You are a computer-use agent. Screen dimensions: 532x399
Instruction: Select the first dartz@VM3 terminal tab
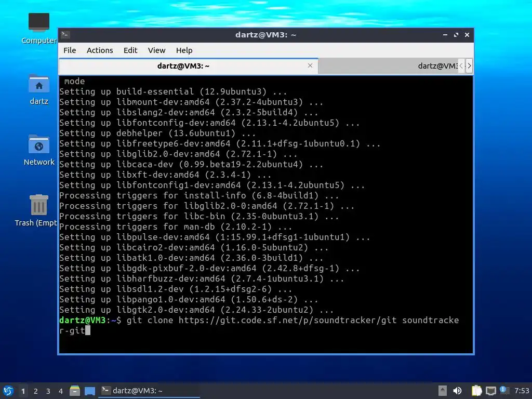pyautogui.click(x=188, y=66)
